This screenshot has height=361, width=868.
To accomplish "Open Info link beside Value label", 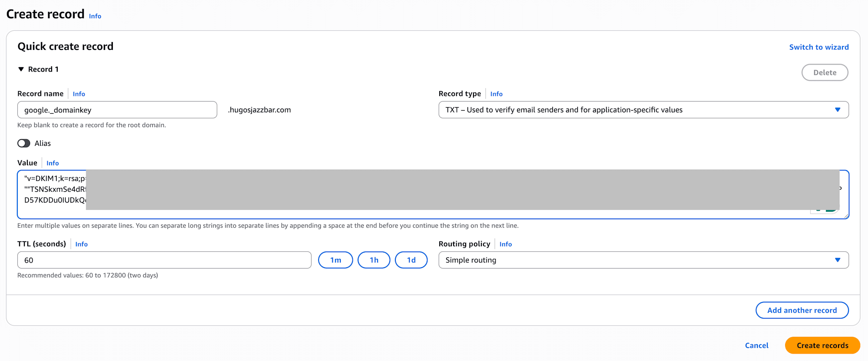I will [53, 163].
